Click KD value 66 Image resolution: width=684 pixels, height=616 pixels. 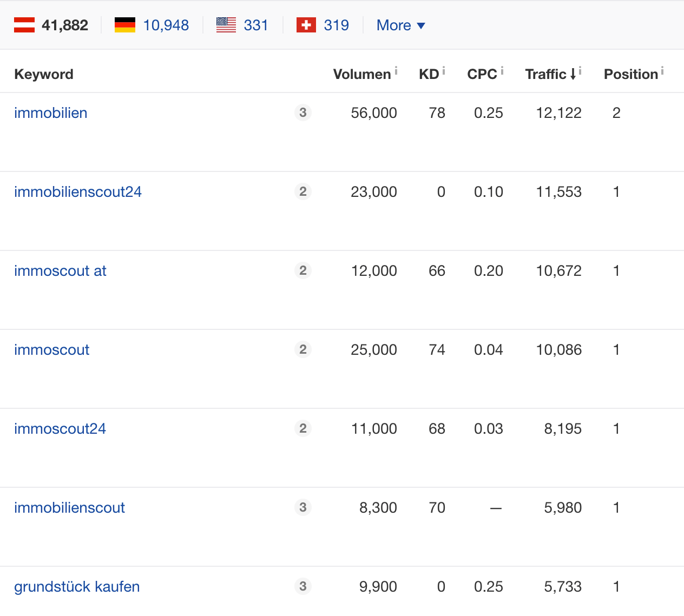pos(437,271)
